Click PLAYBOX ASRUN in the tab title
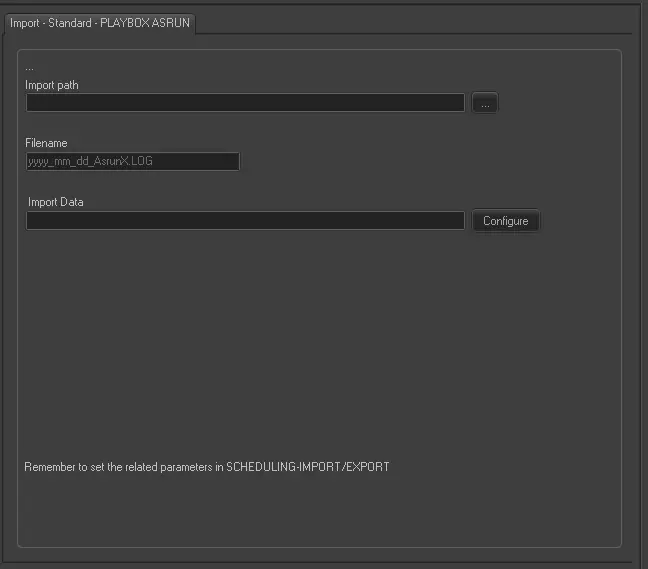648x569 pixels. (x=145, y=23)
